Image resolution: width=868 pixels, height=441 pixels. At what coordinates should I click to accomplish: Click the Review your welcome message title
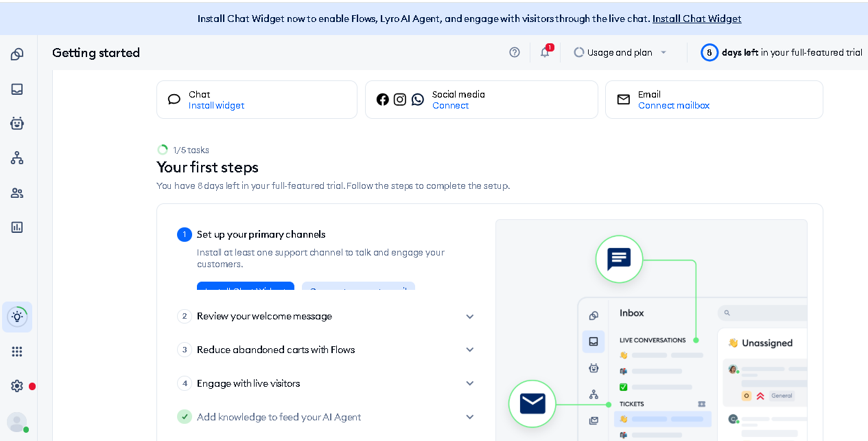coord(264,316)
